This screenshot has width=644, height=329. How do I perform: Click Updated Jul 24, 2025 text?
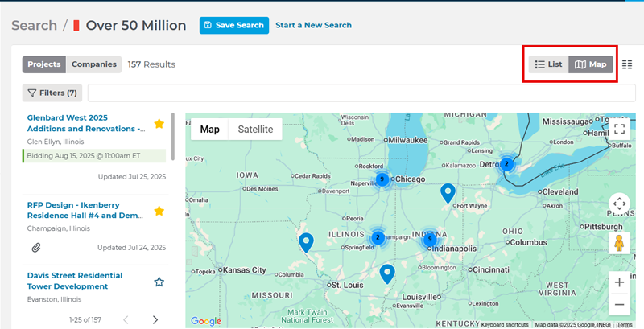point(132,248)
